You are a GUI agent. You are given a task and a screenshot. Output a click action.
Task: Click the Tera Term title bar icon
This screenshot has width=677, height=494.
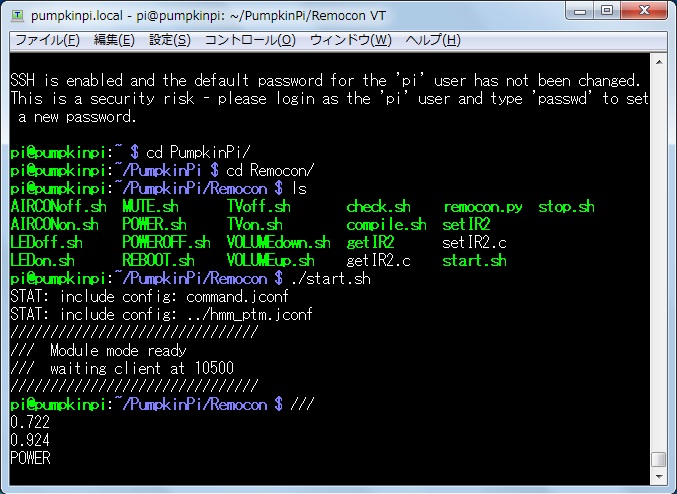pos(17,16)
